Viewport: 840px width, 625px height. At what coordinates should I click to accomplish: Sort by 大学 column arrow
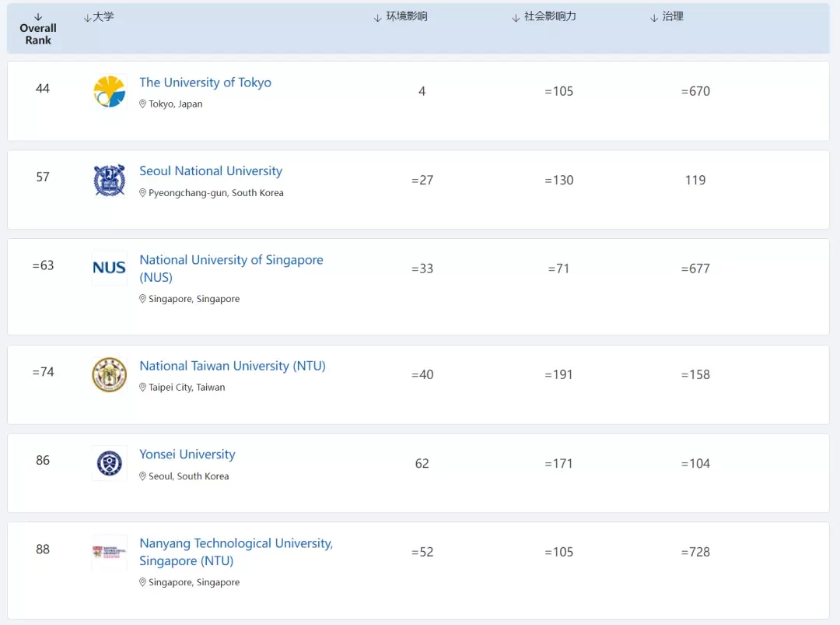[87, 18]
